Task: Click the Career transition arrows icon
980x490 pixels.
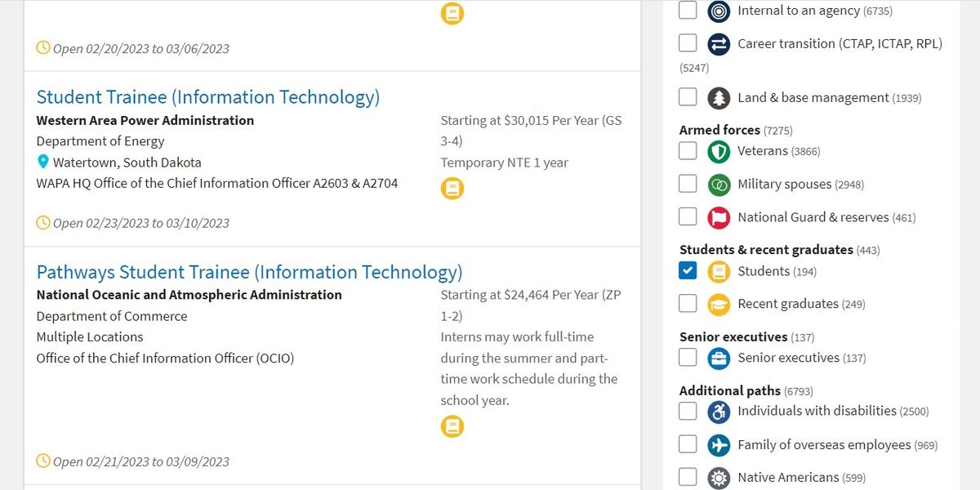Action: [x=719, y=43]
